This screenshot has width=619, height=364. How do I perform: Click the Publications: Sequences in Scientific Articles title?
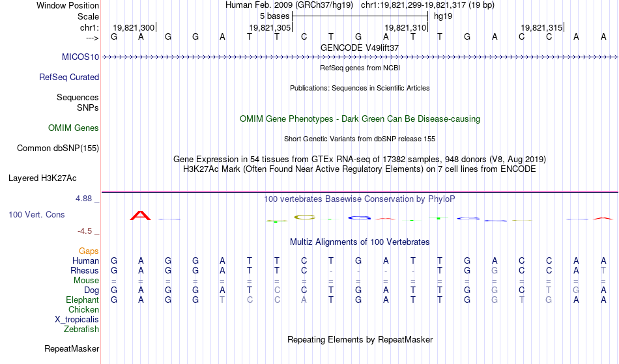point(360,88)
